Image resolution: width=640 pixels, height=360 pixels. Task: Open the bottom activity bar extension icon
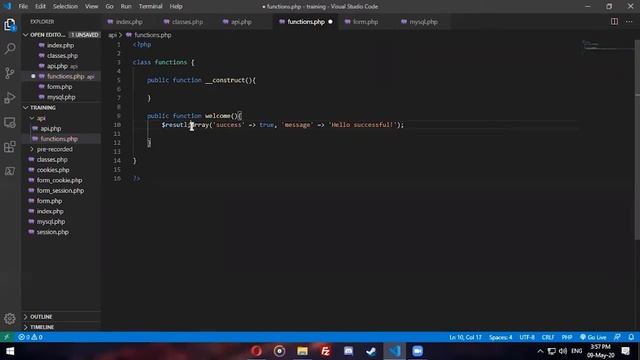(x=10, y=171)
